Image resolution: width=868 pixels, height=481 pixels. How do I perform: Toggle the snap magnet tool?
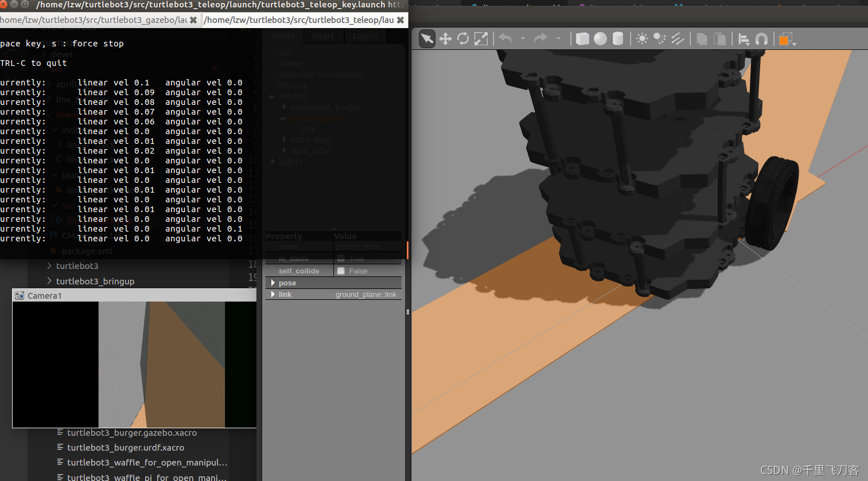[x=761, y=39]
